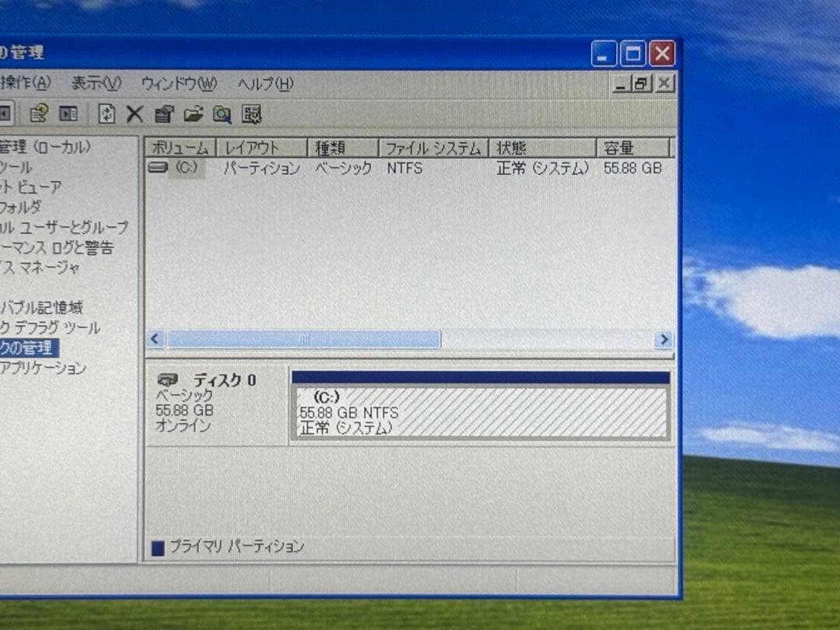Select the ユーザーとグループ tree item
Screen dimensions: 840x630
[65, 227]
